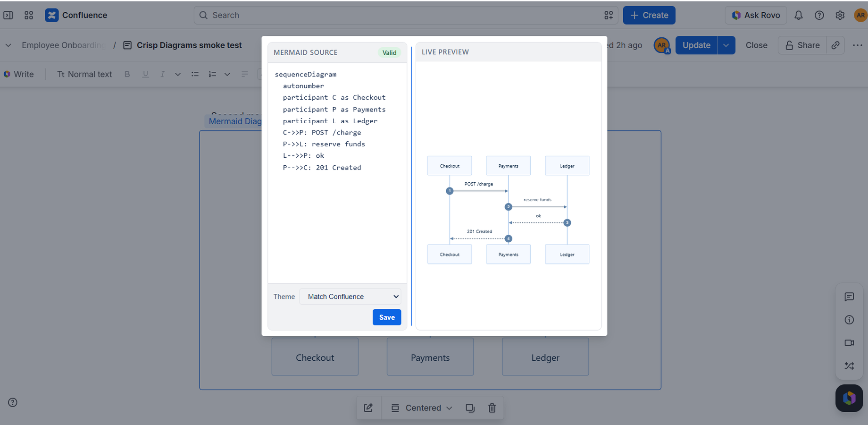Delete the macro with trash icon
This screenshot has width=868, height=425.
point(492,408)
